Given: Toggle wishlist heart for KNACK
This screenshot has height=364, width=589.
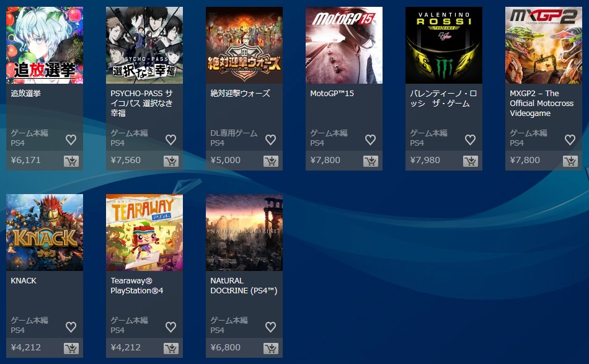Looking at the screenshot, I should pyautogui.click(x=71, y=327).
